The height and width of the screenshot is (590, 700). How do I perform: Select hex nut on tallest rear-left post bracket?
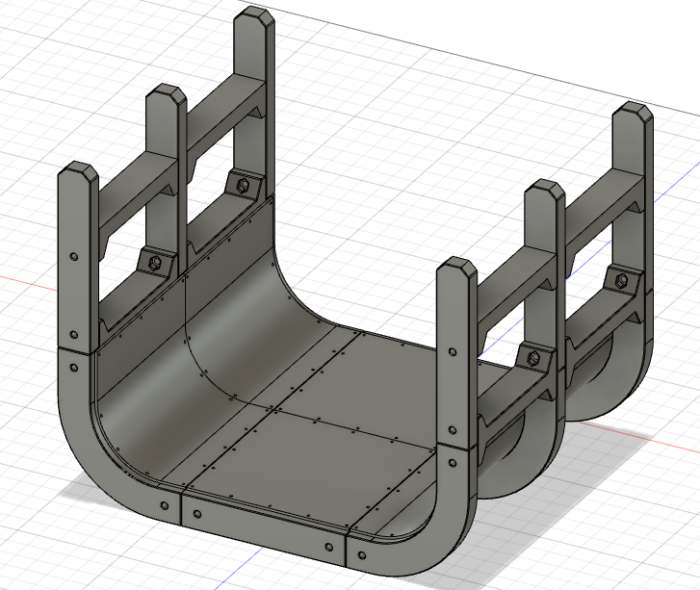[244, 185]
